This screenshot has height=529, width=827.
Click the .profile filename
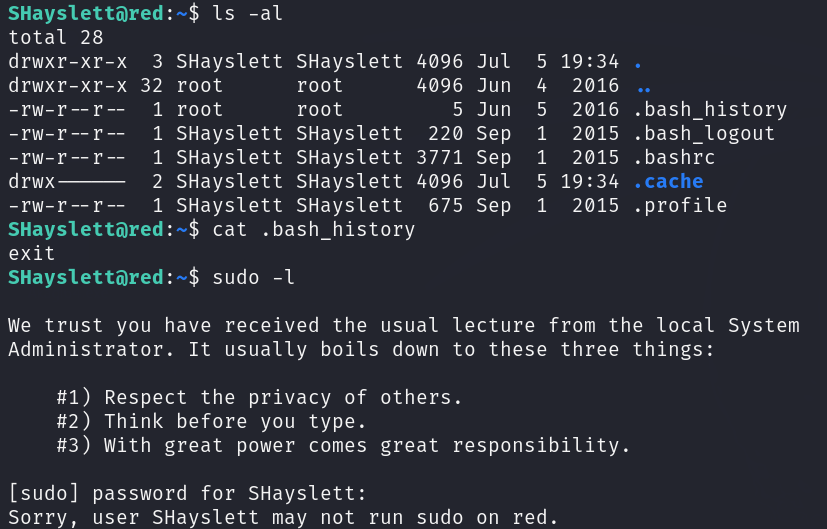coord(680,206)
